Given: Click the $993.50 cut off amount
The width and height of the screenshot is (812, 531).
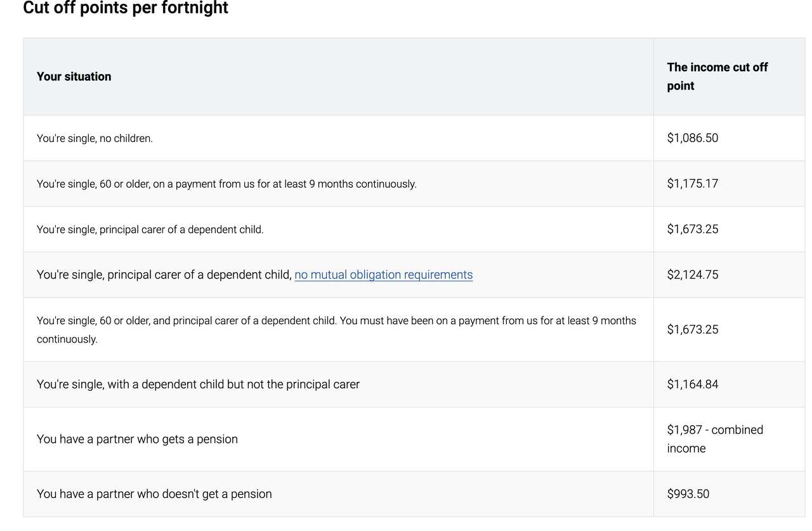Looking at the screenshot, I should pos(688,494).
